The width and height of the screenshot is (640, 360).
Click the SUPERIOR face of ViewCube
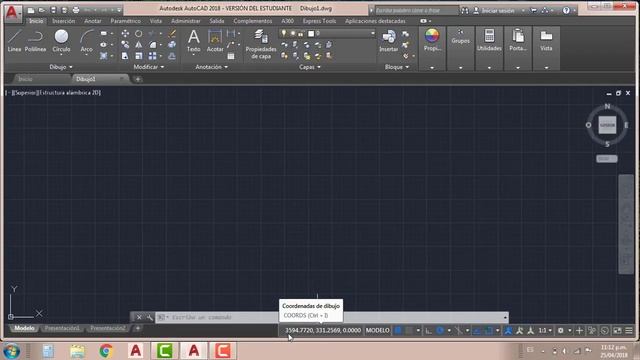click(607, 125)
